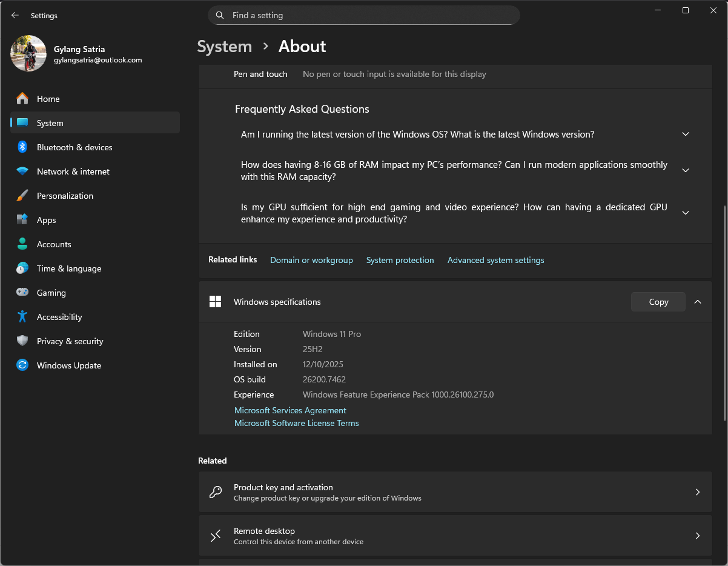Open Product key and activation settings

454,492
